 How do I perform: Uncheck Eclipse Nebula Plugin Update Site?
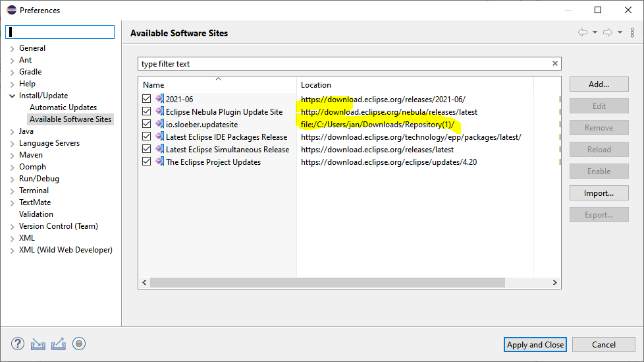[147, 111]
